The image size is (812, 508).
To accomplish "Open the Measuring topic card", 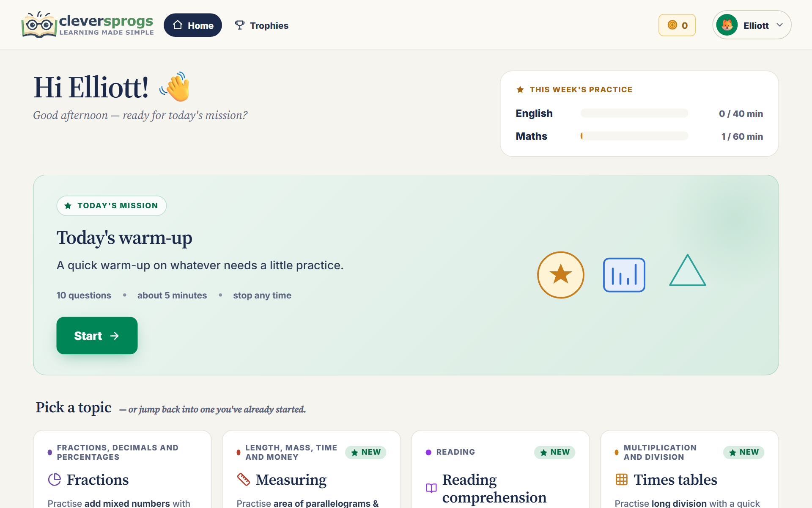I will [312, 469].
